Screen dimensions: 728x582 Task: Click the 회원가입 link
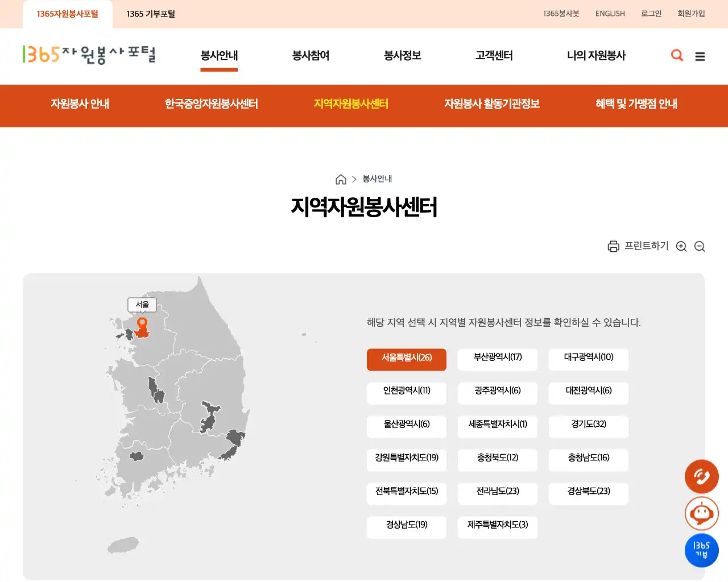click(x=691, y=13)
